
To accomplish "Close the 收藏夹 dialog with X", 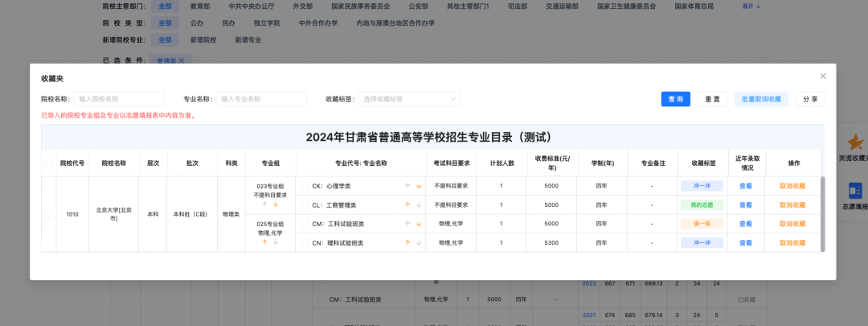I will [x=822, y=76].
